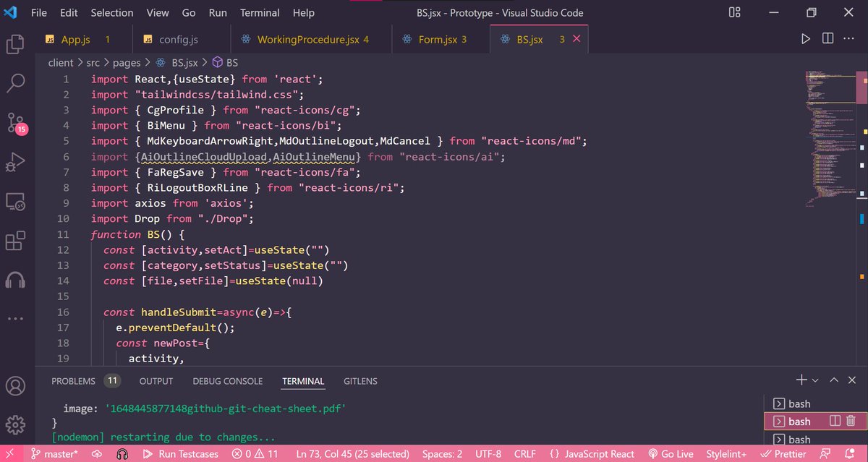Click Prettier in the status bar
The height and width of the screenshot is (462, 868).
coord(784,454)
